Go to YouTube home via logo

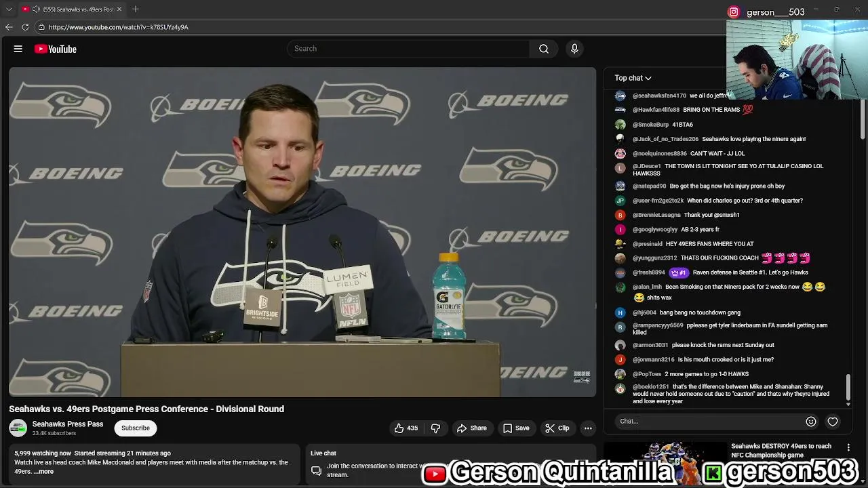[x=56, y=49]
